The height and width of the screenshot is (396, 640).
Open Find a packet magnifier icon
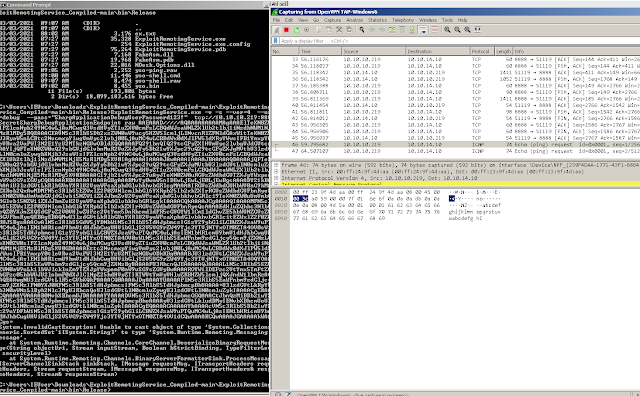(x=362, y=30)
